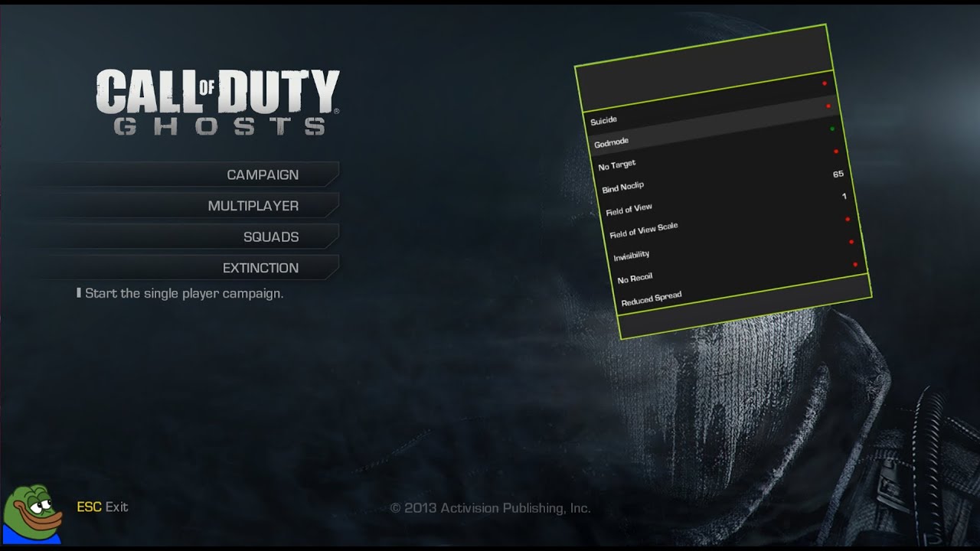Highlight the "Godmode" menu label
The width and height of the screenshot is (980, 551).
click(x=611, y=142)
